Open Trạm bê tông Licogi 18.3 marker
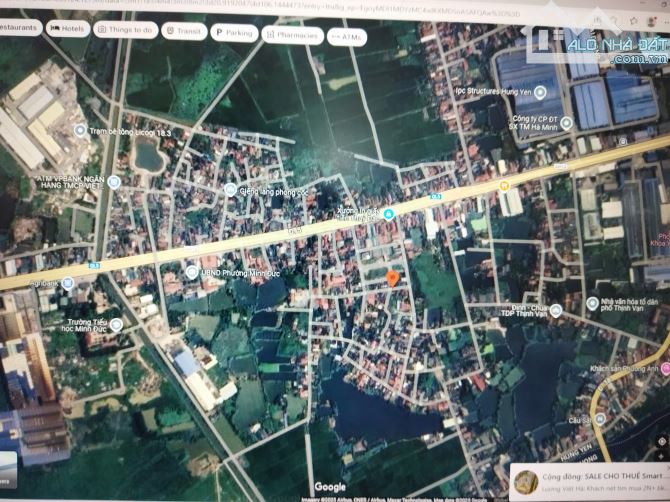Screen dimensions: 670x502 pyautogui.click(x=81, y=130)
